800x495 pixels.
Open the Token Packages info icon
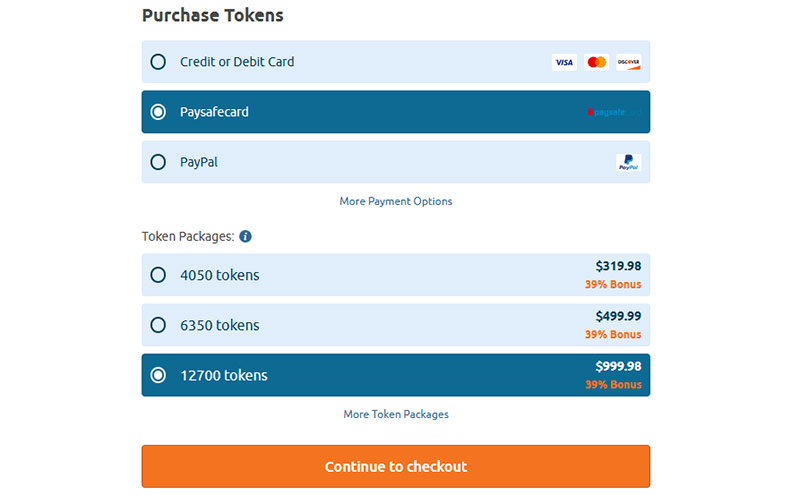(x=245, y=236)
